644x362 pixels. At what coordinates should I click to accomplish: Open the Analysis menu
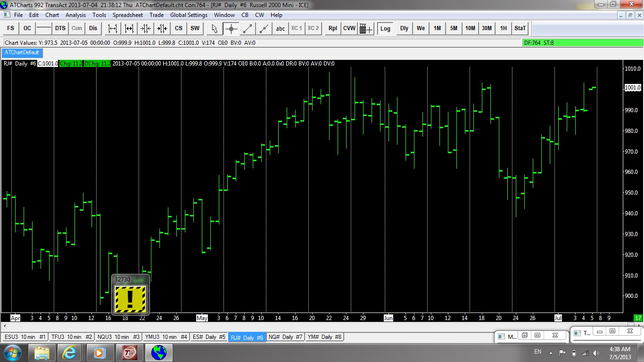76,15
